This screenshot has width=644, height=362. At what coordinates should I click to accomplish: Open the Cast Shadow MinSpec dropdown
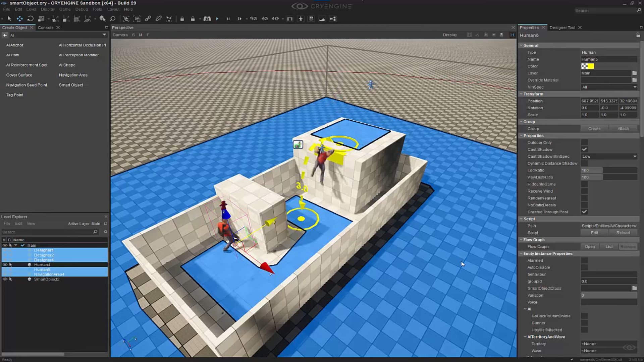tap(609, 157)
